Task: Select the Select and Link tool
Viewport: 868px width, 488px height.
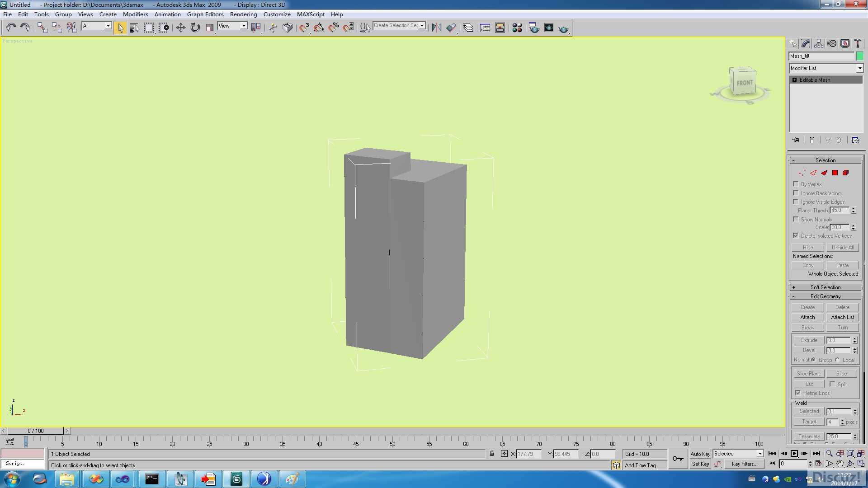Action: [x=42, y=28]
